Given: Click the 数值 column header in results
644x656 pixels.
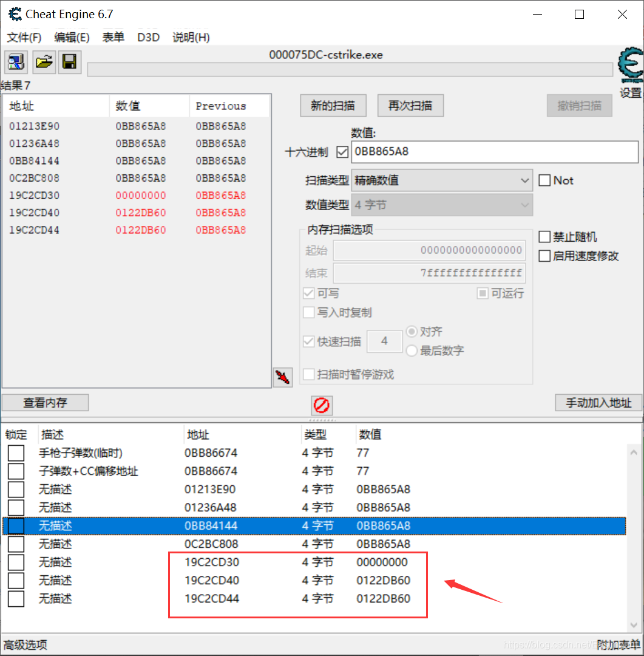Looking at the screenshot, I should point(149,106).
